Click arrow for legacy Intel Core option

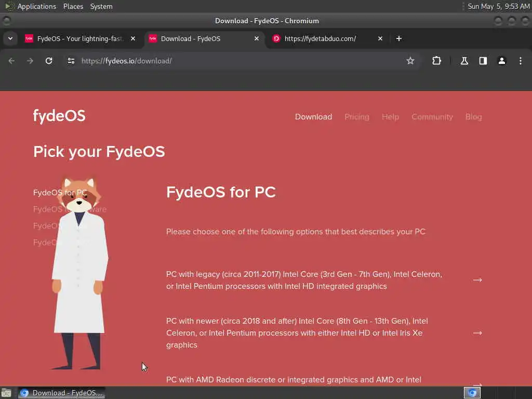point(477,280)
